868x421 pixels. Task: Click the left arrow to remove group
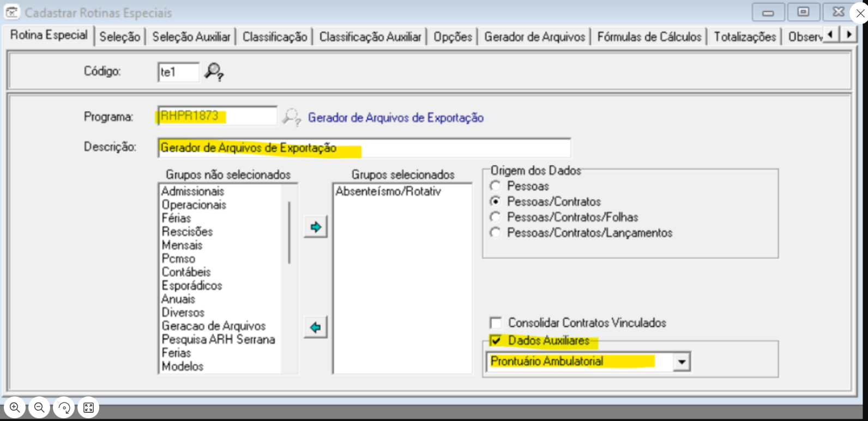point(316,327)
